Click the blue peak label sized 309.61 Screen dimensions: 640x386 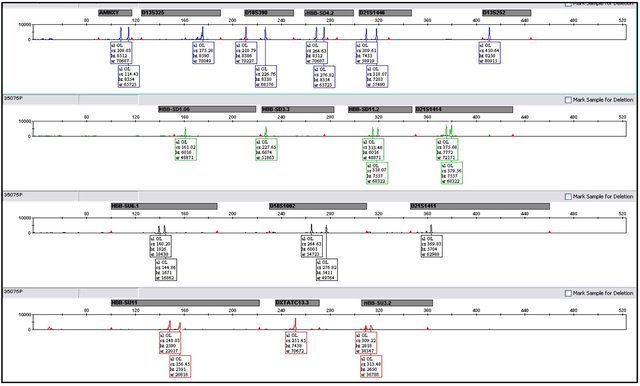click(367, 53)
